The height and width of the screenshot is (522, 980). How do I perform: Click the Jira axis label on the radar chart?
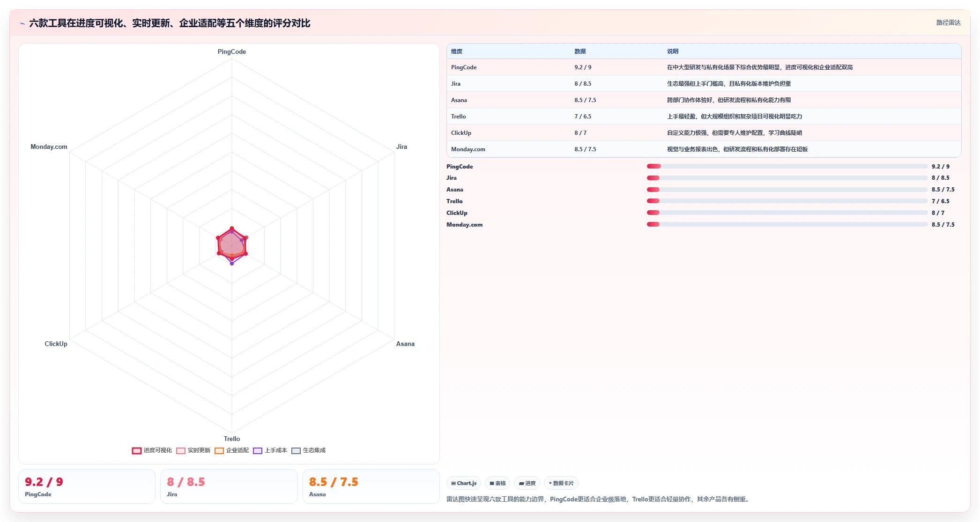401,147
